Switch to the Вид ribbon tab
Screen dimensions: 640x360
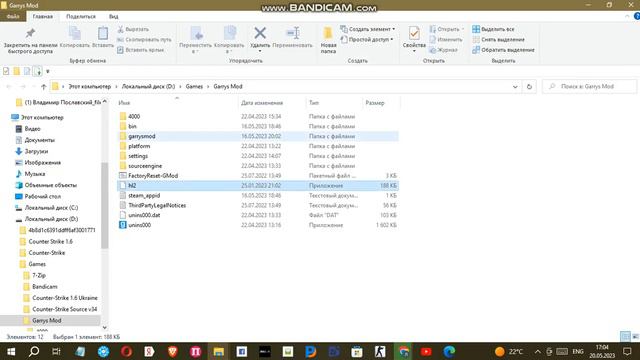coord(113,16)
